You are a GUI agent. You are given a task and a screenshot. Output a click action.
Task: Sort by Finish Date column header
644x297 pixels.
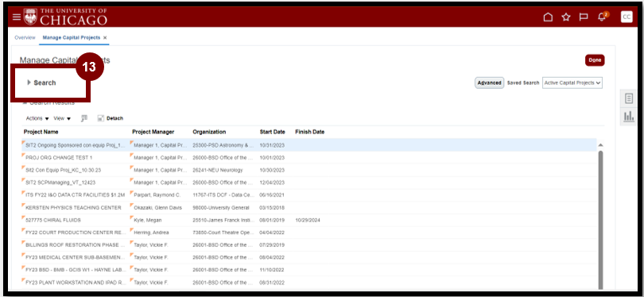tap(310, 132)
